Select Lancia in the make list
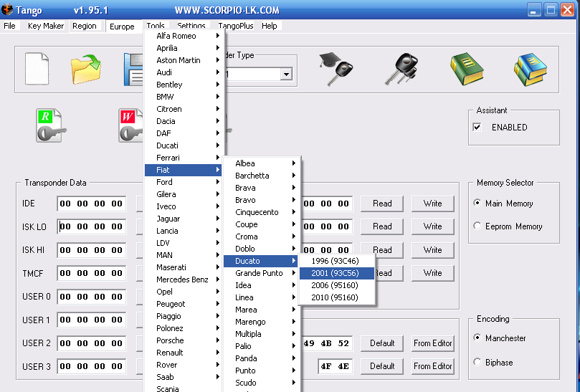 click(x=184, y=231)
